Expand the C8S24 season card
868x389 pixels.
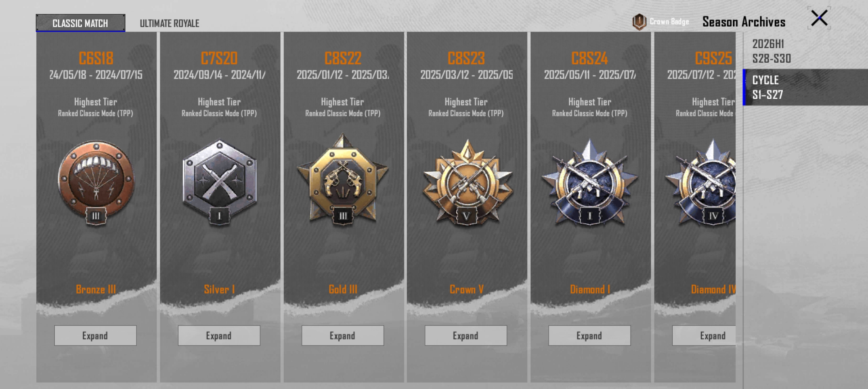[x=589, y=336]
